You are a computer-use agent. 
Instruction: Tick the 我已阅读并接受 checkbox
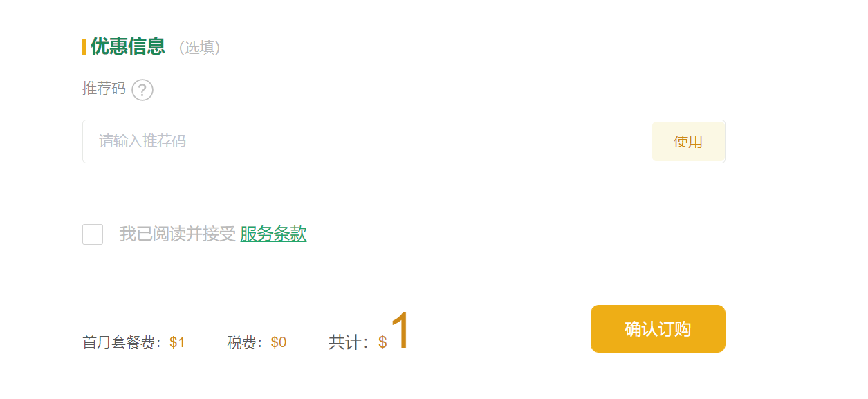tap(93, 234)
